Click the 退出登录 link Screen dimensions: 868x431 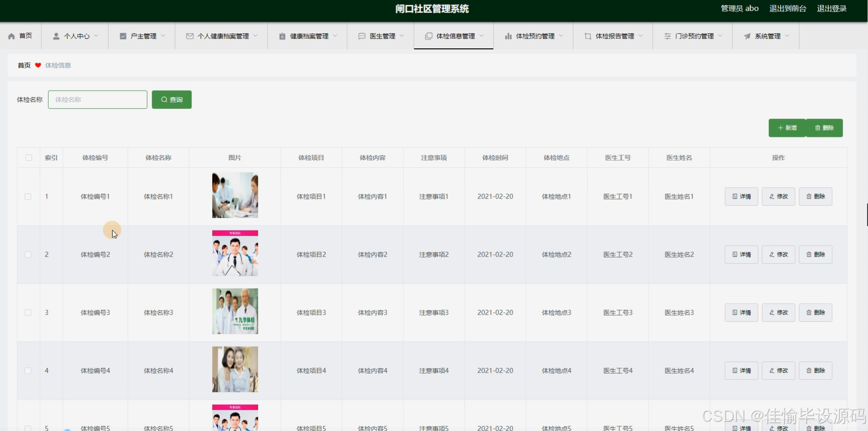click(832, 8)
